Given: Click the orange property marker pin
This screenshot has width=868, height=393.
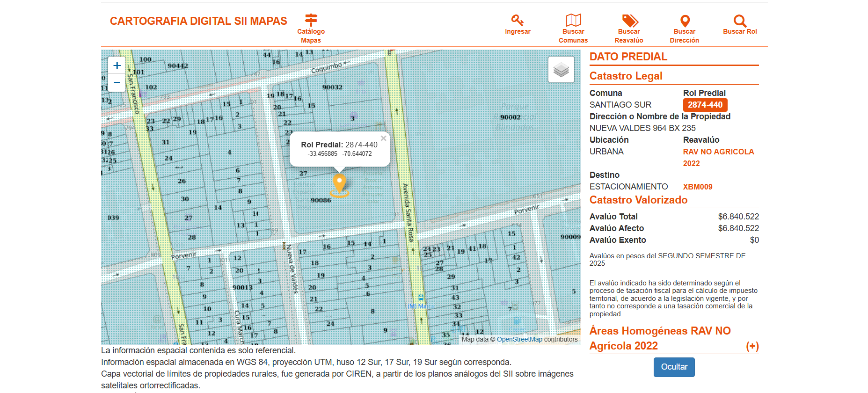Looking at the screenshot, I should coord(339,185).
